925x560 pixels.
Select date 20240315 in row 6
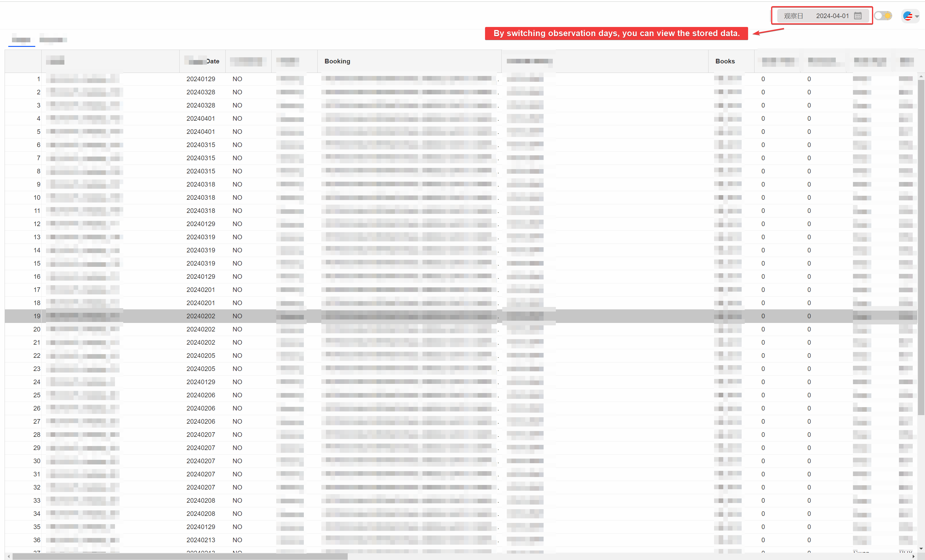pos(201,145)
